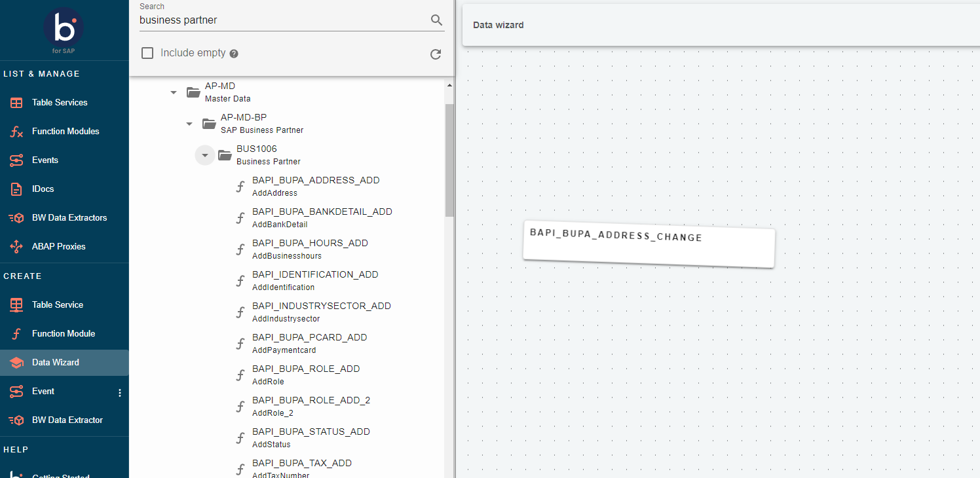Open the BW Data Extractors menu item

click(x=69, y=217)
